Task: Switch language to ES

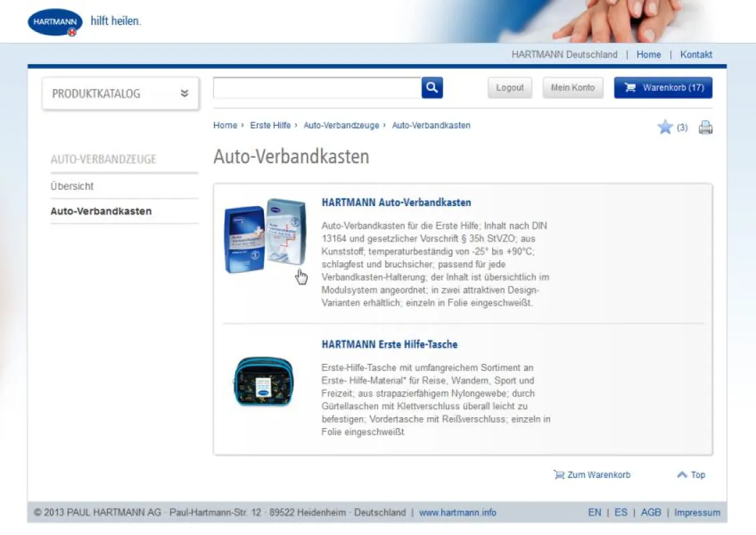Action: point(621,512)
